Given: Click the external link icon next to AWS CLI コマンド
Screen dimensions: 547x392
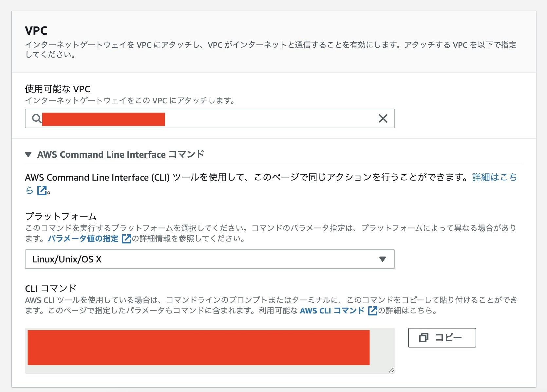Looking at the screenshot, I should (373, 311).
